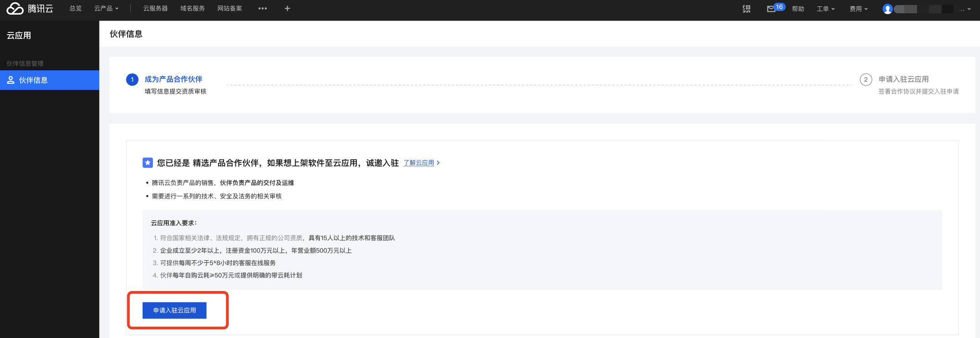Click bullet text 需要进行一系列的技术
This screenshot has height=338, width=980.
click(x=217, y=196)
